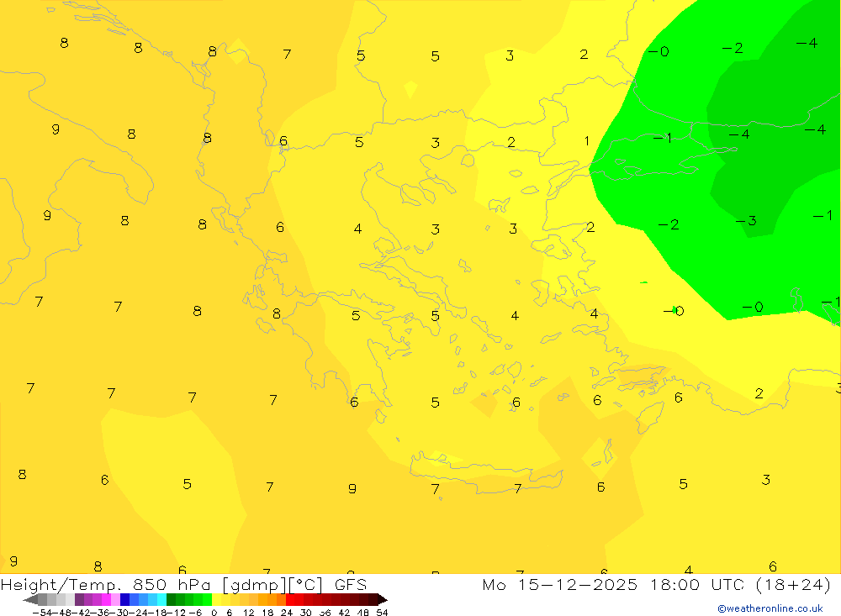Click the -3 temperature value on the map

click(x=746, y=220)
